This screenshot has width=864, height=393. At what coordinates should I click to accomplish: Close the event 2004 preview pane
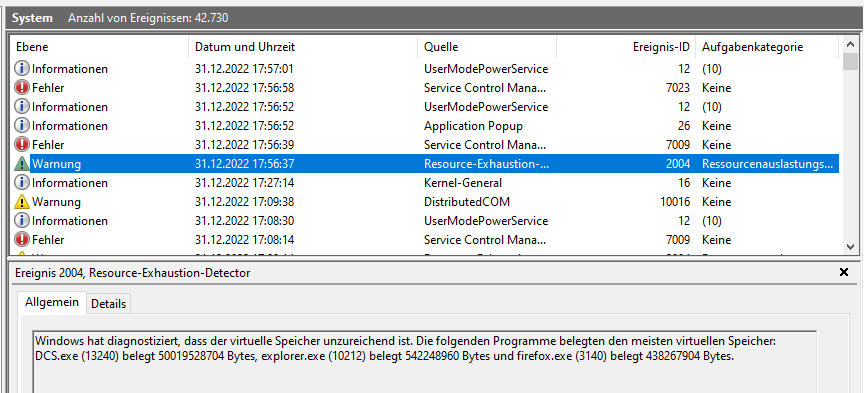pyautogui.click(x=844, y=272)
